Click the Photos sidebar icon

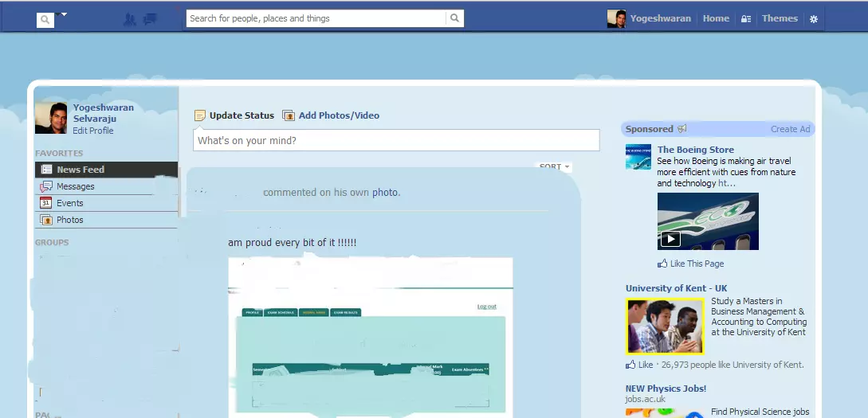click(46, 220)
